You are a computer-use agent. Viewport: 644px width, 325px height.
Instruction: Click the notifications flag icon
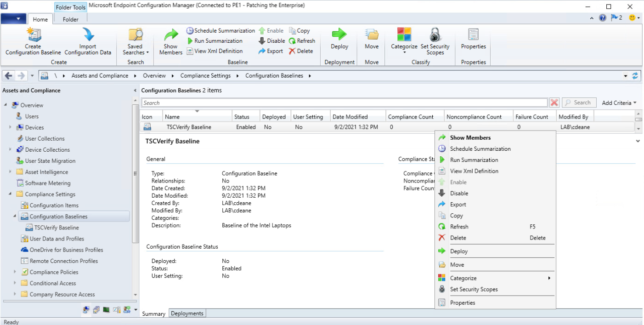tap(616, 18)
